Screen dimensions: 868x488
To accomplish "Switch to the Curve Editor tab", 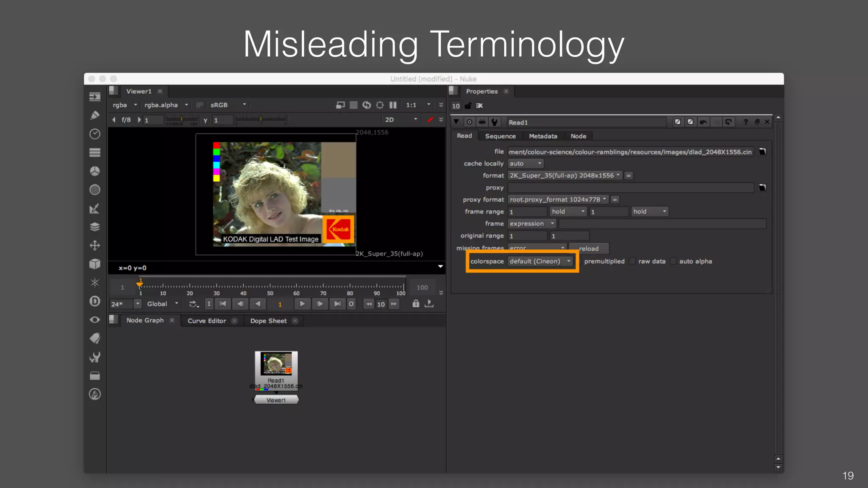I will point(207,321).
